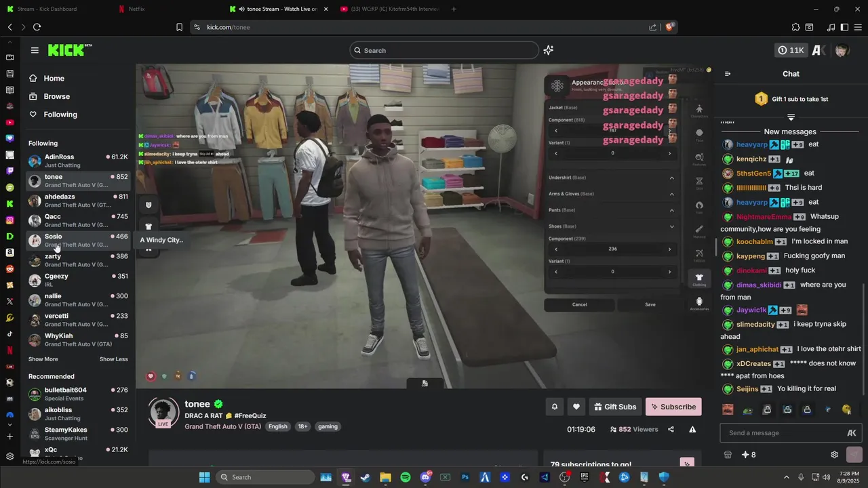
Task: Open Spotify from the taskbar
Action: (406, 477)
